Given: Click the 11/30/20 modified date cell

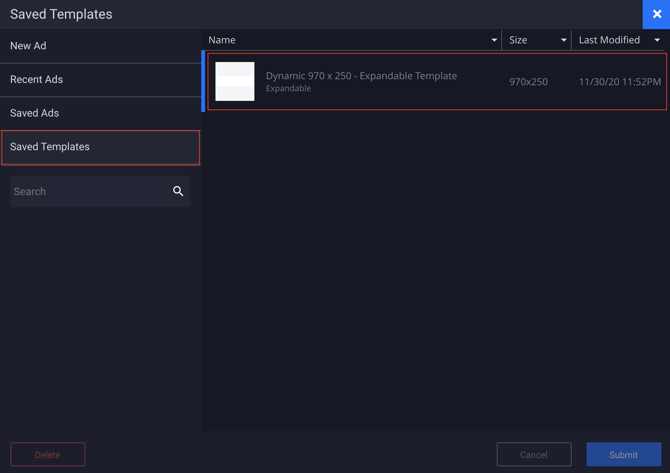Looking at the screenshot, I should pos(619,82).
